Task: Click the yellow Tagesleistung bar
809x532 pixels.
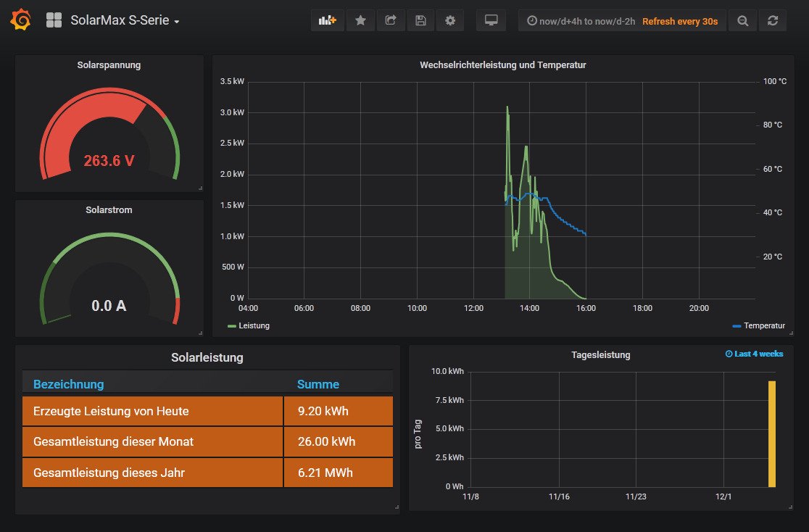Action: click(772, 433)
